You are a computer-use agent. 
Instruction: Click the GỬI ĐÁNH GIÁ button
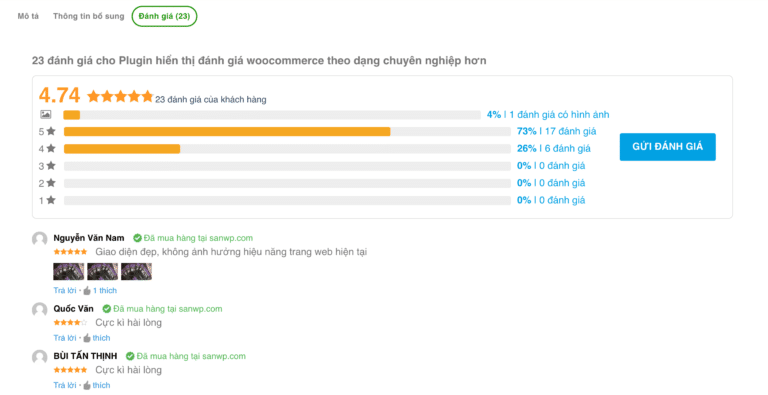click(668, 147)
